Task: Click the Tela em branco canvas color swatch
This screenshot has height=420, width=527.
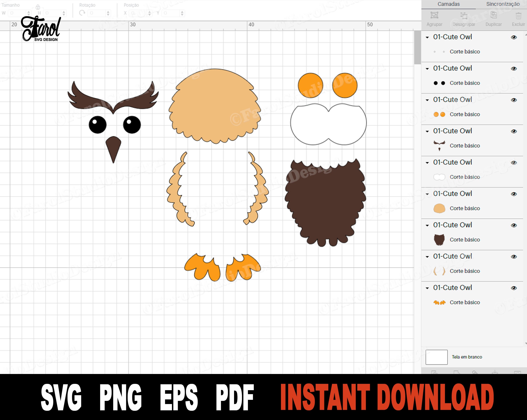Action: tap(437, 357)
